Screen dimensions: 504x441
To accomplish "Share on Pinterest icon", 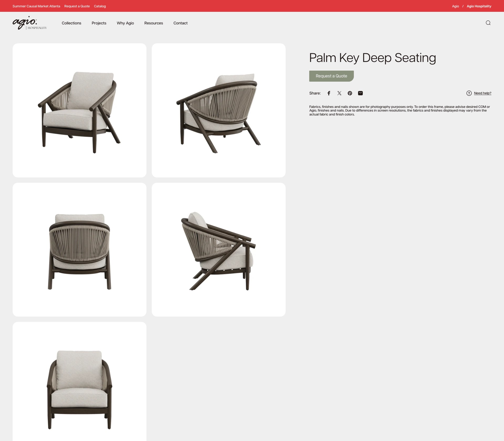I will point(350,93).
